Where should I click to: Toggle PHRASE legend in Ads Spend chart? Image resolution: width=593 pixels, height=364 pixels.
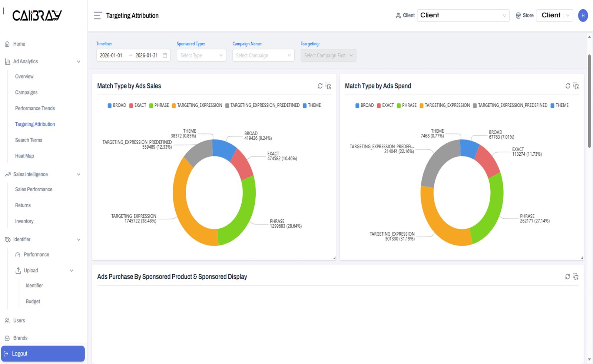pyautogui.click(x=407, y=106)
